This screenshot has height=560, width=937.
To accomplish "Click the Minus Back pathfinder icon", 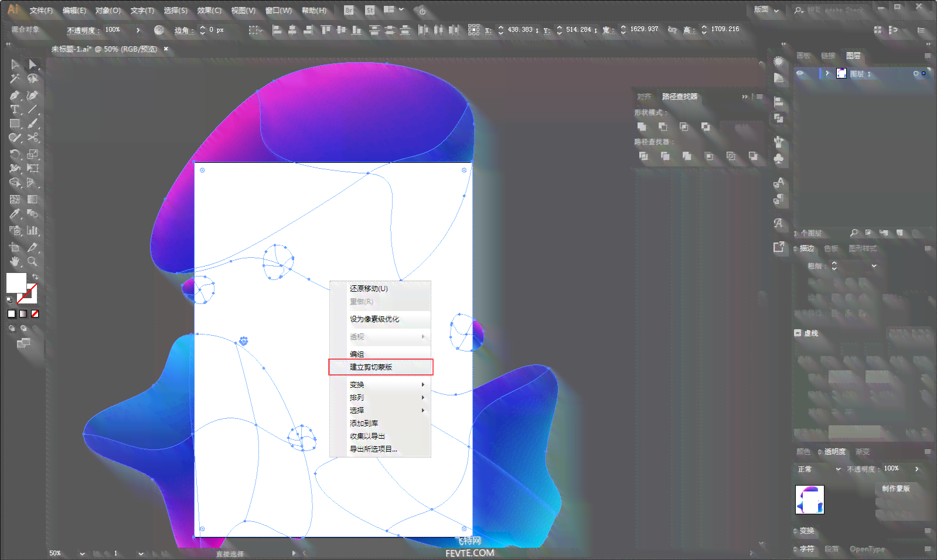I will (753, 156).
